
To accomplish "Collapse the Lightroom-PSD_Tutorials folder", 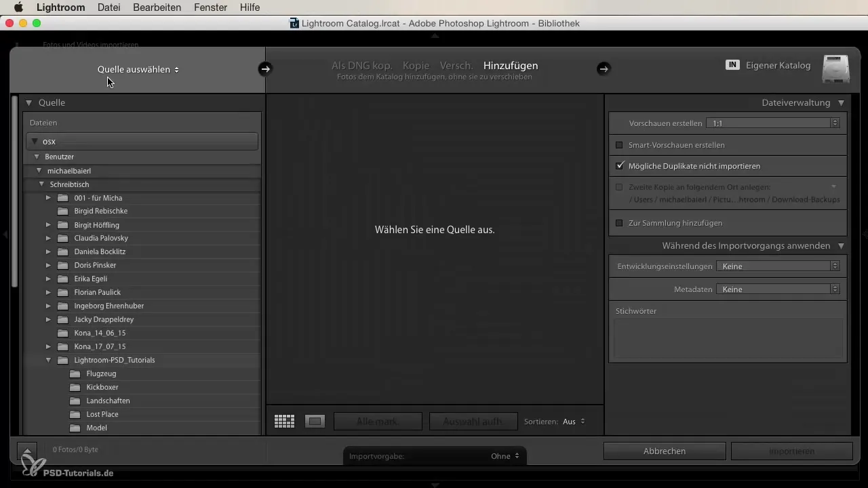I will pos(49,360).
